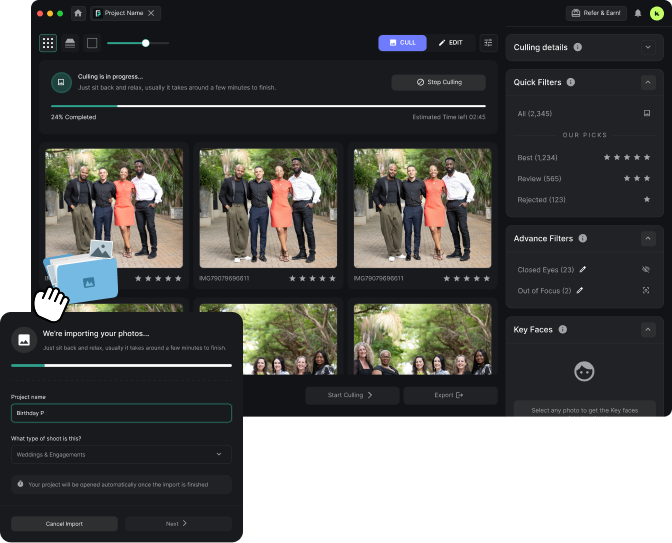Adjust the thumbnail size slider
The image size is (672, 543).
(146, 43)
